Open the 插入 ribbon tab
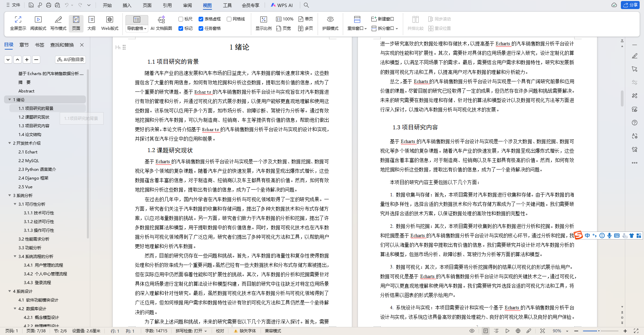 (x=127, y=5)
